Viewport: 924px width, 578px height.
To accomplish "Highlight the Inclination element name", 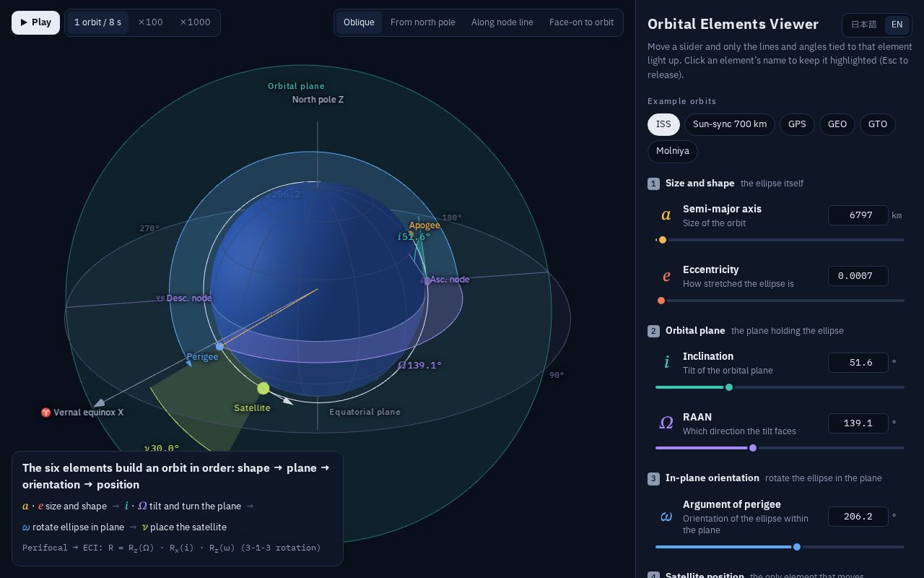I will (x=708, y=356).
